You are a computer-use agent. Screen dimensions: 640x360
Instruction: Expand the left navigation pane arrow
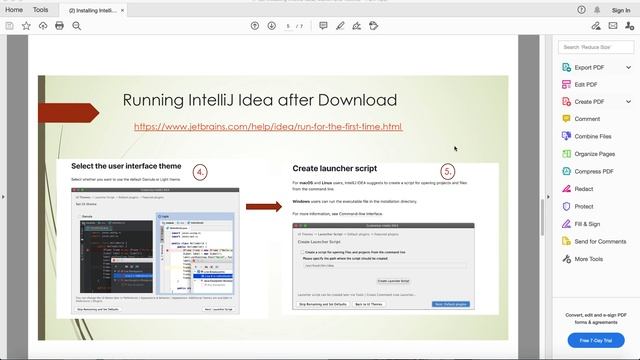click(x=3, y=197)
